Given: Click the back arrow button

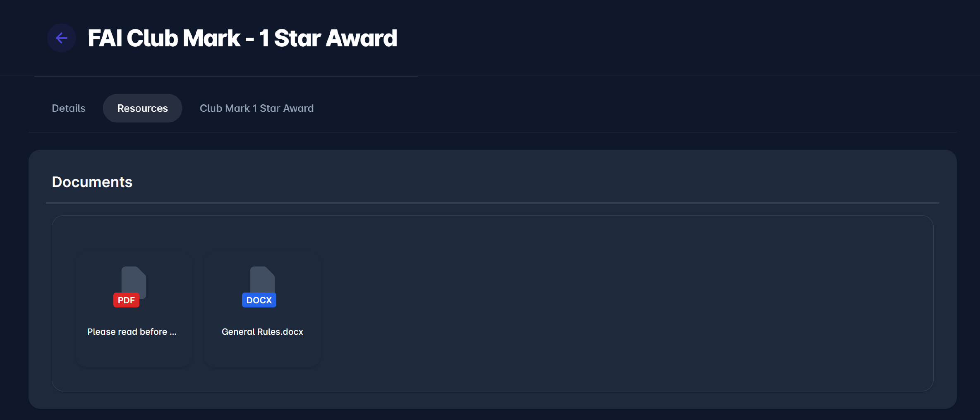Looking at the screenshot, I should (x=61, y=38).
